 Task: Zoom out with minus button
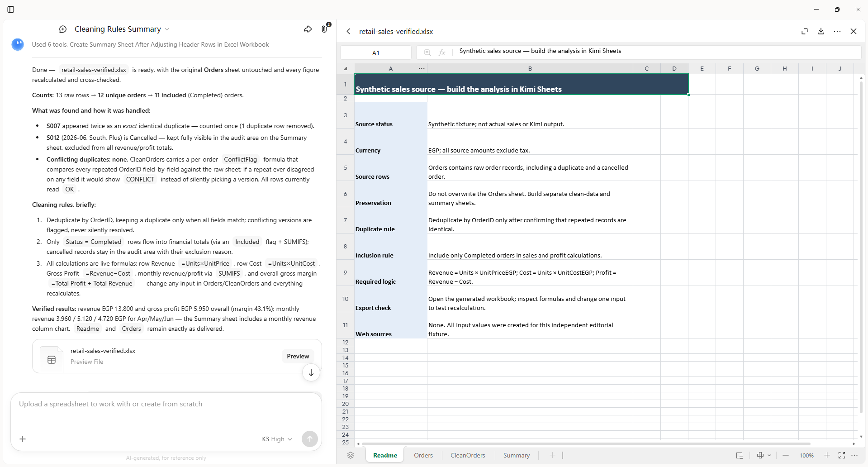786,455
